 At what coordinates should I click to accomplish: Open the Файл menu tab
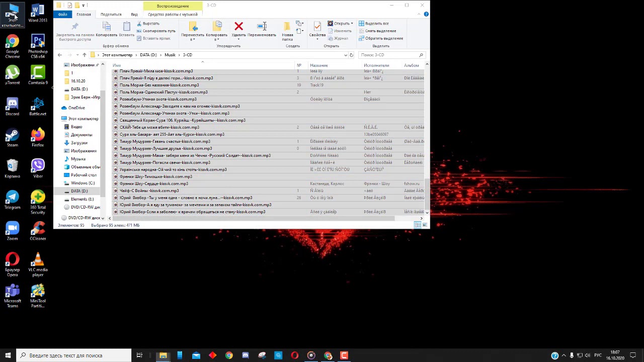(62, 15)
